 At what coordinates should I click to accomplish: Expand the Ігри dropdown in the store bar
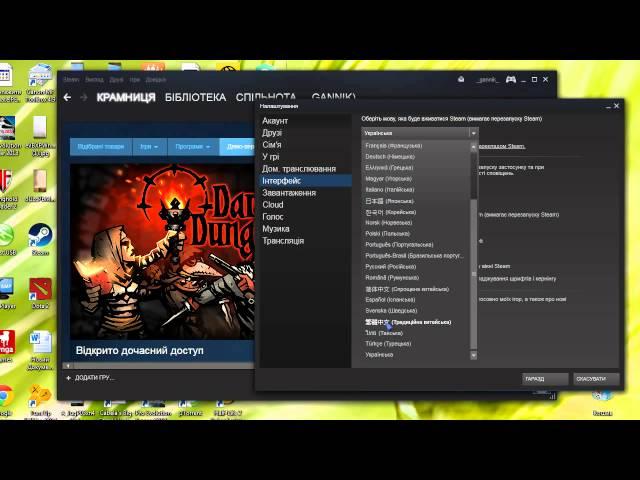point(149,147)
